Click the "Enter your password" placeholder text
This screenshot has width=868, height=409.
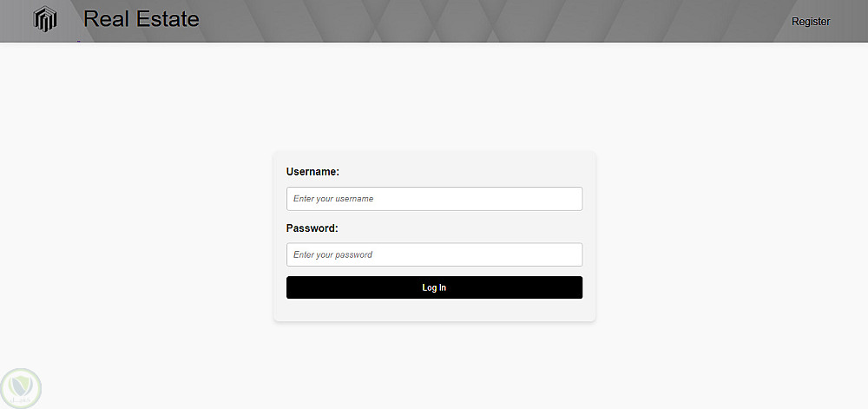point(332,255)
